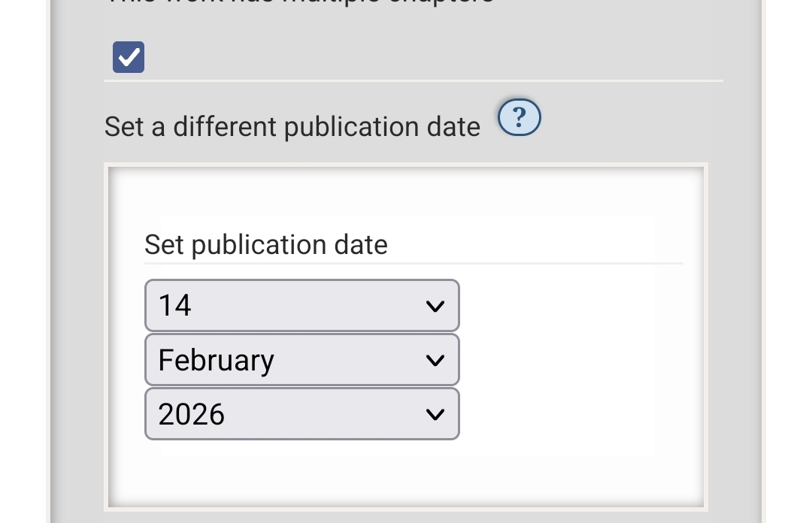Hit the chevron arrow on the 2026 selector
Viewport: 812px width, 523px height.
pyautogui.click(x=435, y=414)
